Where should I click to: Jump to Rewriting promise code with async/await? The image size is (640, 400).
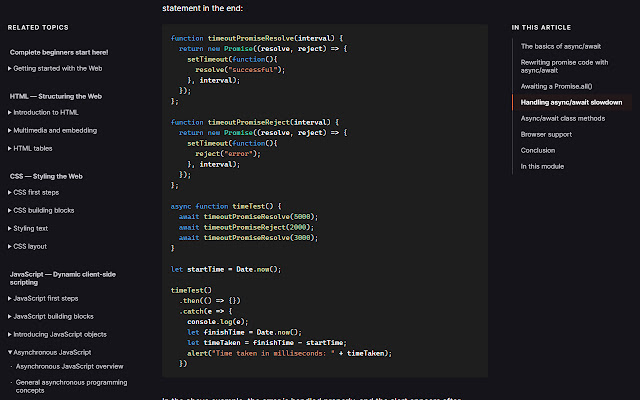coord(564,67)
